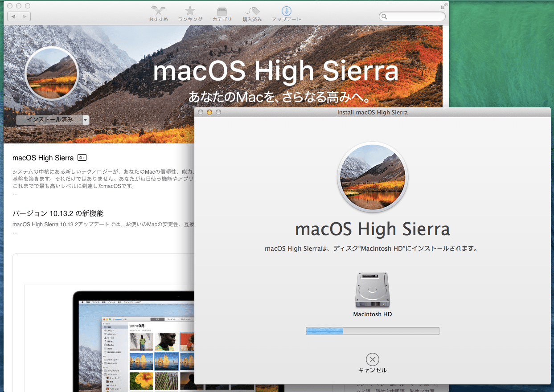The width and height of the screenshot is (554, 392).
Task: Click the 4+ age rating badge
Action: pyautogui.click(x=82, y=158)
